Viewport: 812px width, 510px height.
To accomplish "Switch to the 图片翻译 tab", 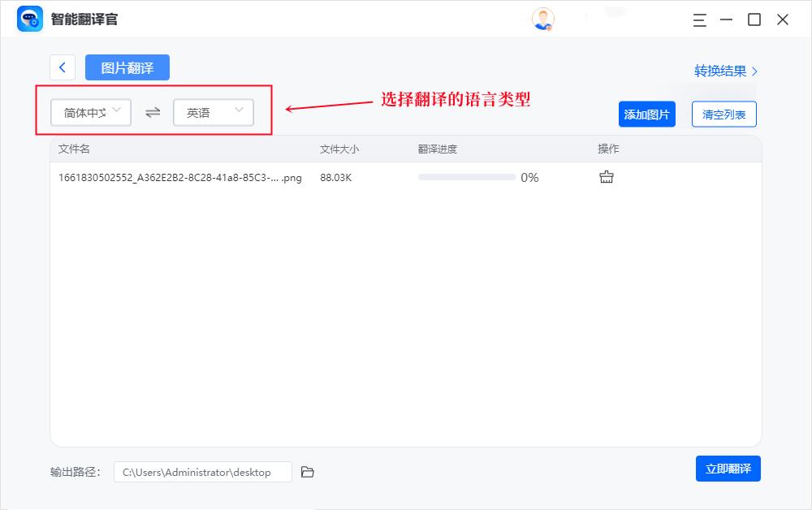I will tap(127, 67).
